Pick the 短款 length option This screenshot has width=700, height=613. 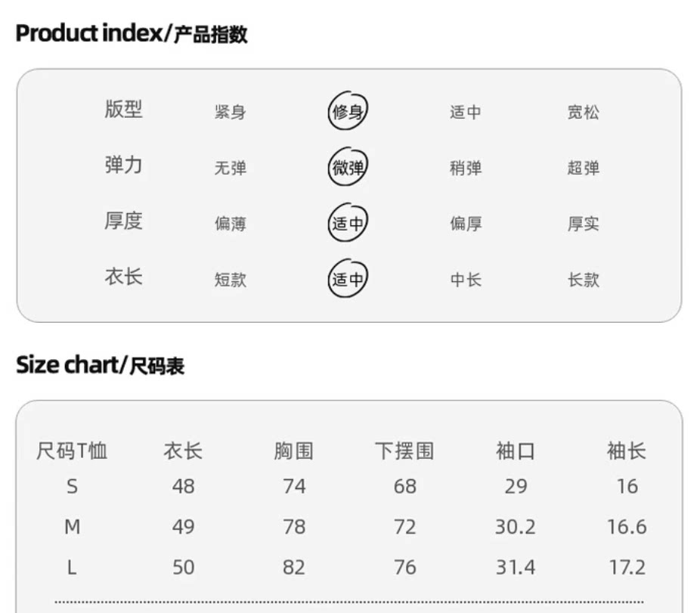coord(230,280)
